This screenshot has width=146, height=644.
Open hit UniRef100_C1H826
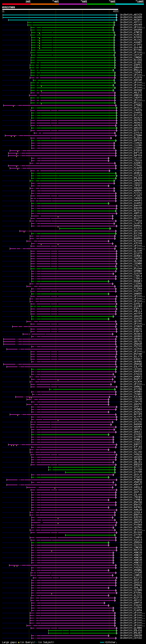click(x=131, y=143)
